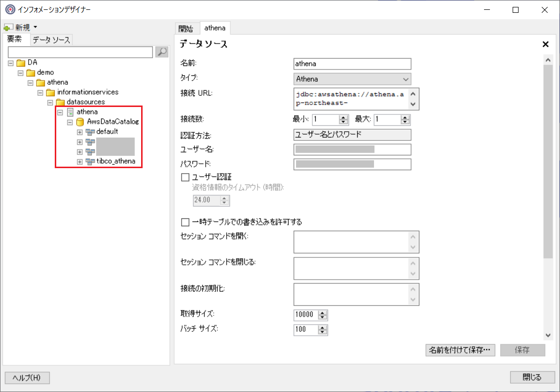This screenshot has width=560, height=392.
Task: Click the パスワード input field
Action: point(352,164)
